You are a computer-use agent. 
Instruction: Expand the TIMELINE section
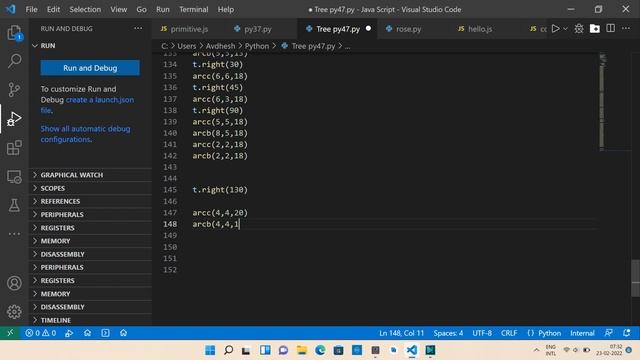pos(90,320)
